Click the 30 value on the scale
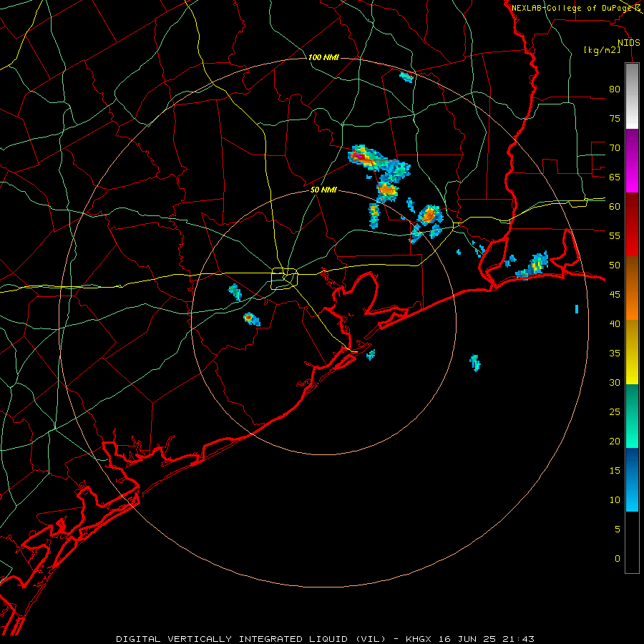 point(615,382)
